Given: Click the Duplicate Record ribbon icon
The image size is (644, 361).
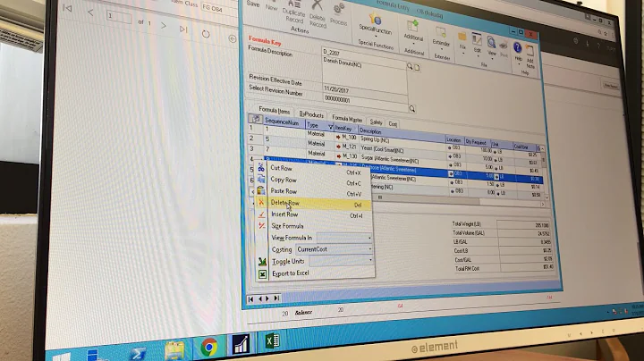Looking at the screenshot, I should click(x=294, y=5).
